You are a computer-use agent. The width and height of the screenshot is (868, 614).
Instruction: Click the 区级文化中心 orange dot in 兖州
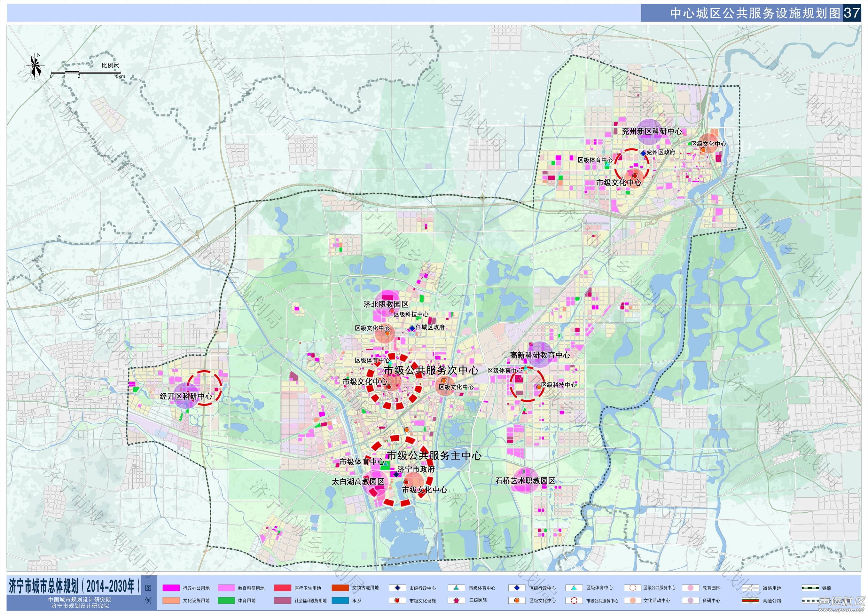[x=703, y=150]
